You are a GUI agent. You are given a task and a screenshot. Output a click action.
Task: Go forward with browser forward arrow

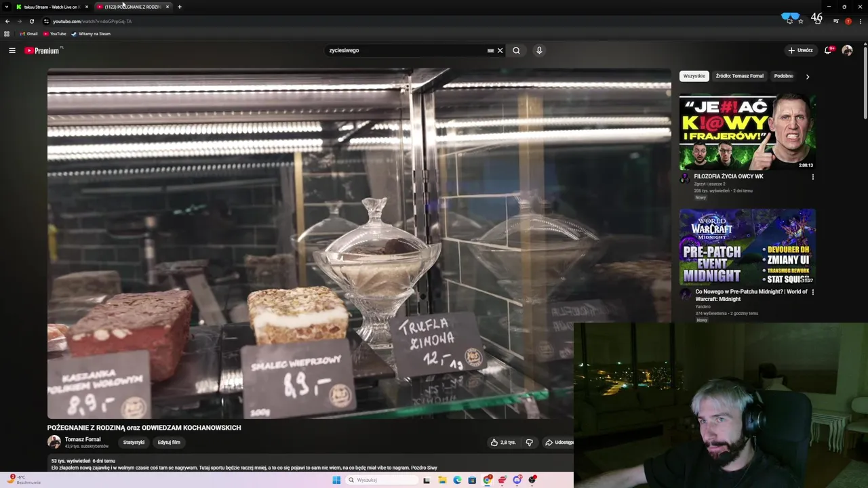(x=20, y=21)
